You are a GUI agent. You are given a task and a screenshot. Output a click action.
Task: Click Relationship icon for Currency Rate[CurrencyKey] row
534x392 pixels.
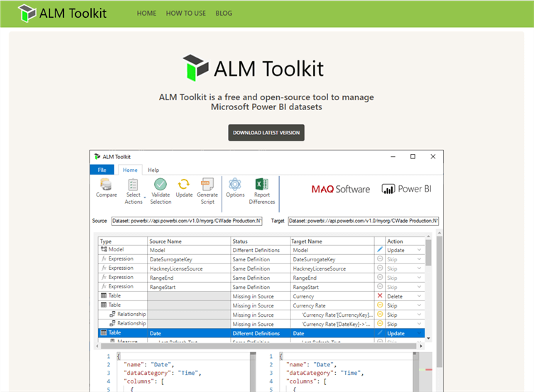pos(112,314)
